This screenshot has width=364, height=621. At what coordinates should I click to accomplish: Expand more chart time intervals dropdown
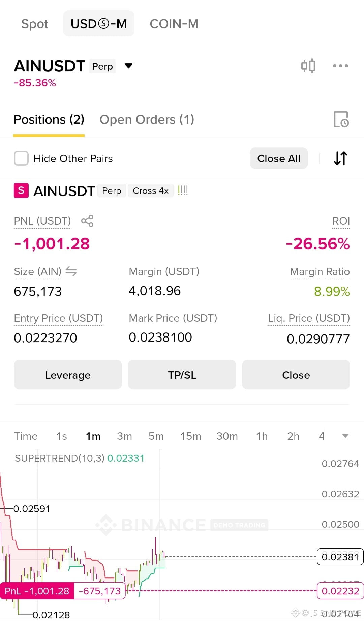(345, 436)
